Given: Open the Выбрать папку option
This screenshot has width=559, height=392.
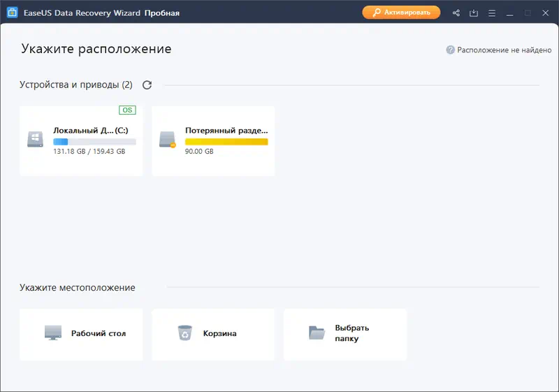Looking at the screenshot, I should (345, 334).
